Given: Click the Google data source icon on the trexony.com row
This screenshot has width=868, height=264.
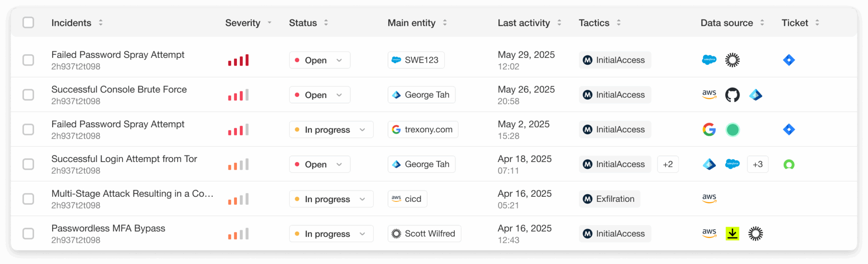Looking at the screenshot, I should pos(709,129).
